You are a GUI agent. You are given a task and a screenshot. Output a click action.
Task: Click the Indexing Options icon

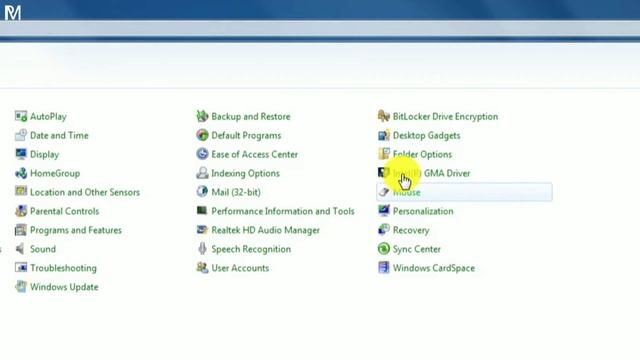(x=202, y=173)
